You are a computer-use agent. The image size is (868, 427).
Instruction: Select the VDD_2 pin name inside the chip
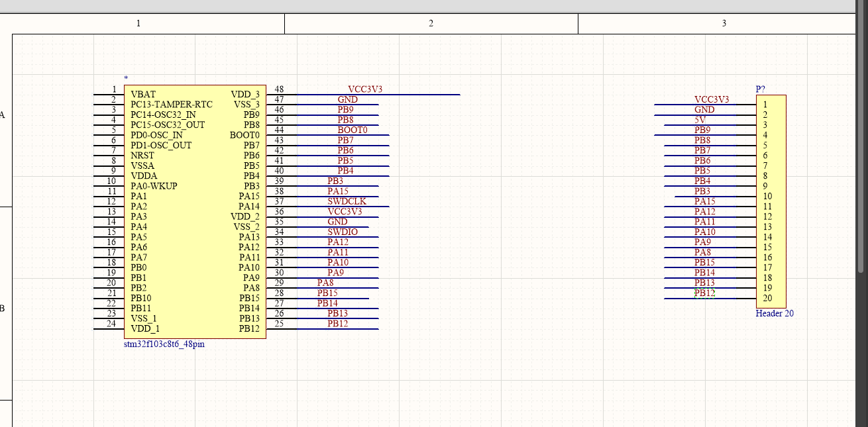pyautogui.click(x=245, y=216)
